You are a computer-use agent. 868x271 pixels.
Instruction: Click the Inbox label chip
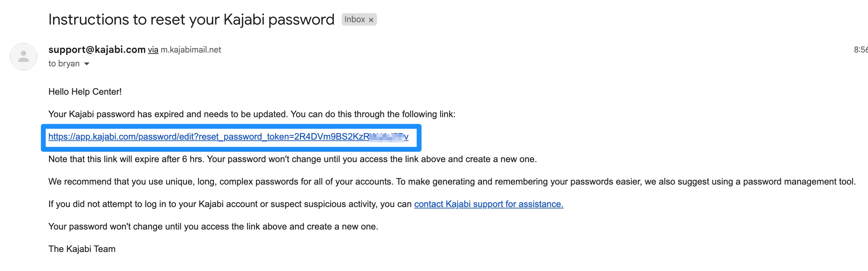click(x=355, y=19)
